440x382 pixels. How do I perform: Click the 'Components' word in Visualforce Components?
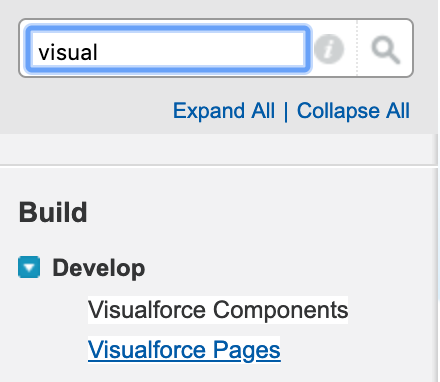[x=280, y=310]
